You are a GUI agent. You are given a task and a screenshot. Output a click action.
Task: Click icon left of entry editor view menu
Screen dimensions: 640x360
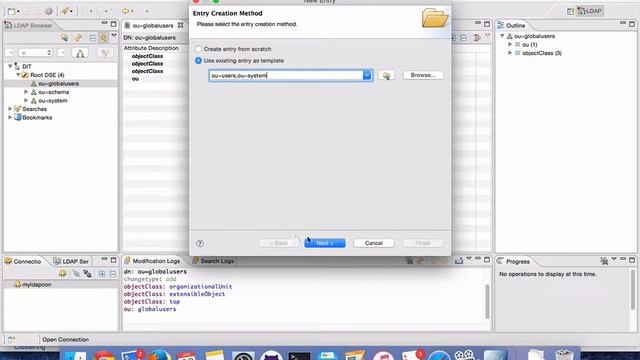[477, 38]
